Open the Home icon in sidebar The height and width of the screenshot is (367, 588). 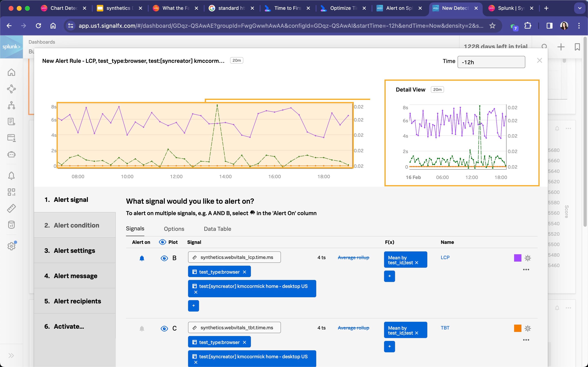tap(11, 72)
